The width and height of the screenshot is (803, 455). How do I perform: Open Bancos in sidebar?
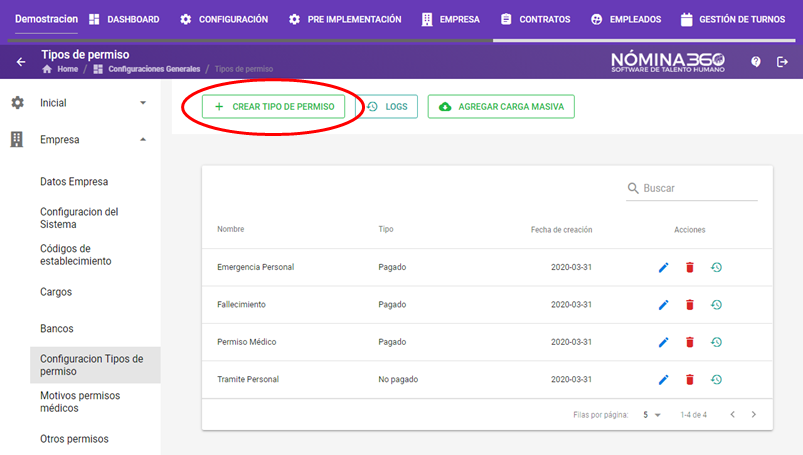pos(57,329)
